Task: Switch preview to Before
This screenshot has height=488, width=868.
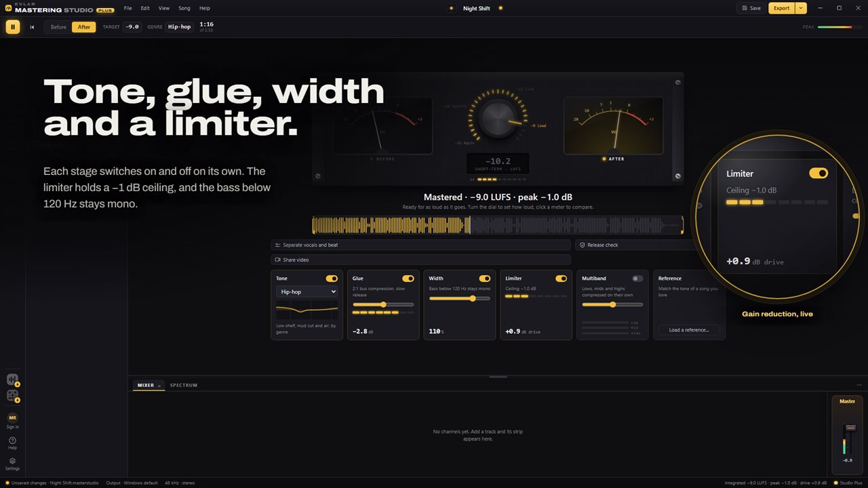Action: 58,27
